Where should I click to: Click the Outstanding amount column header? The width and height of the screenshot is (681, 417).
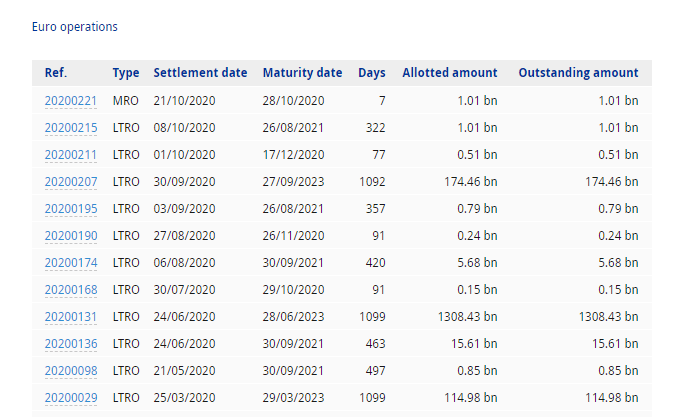[x=578, y=73]
